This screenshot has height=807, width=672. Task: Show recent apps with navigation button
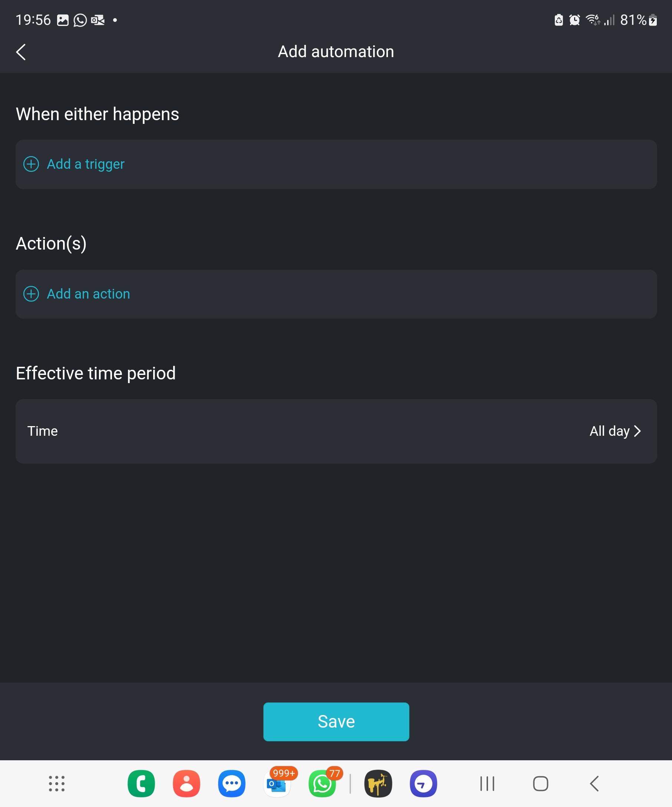(487, 784)
